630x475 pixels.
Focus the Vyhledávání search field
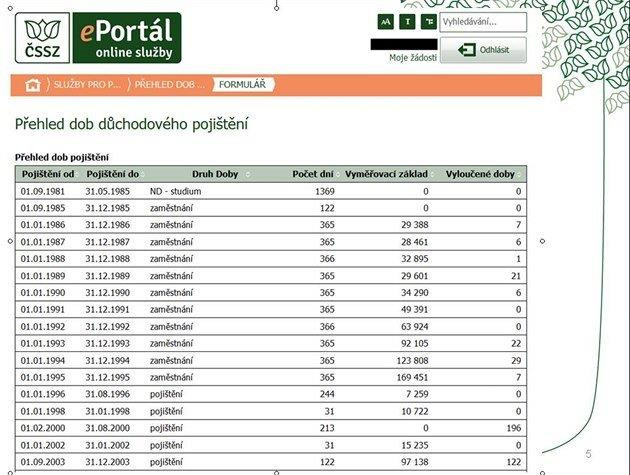tap(482, 22)
